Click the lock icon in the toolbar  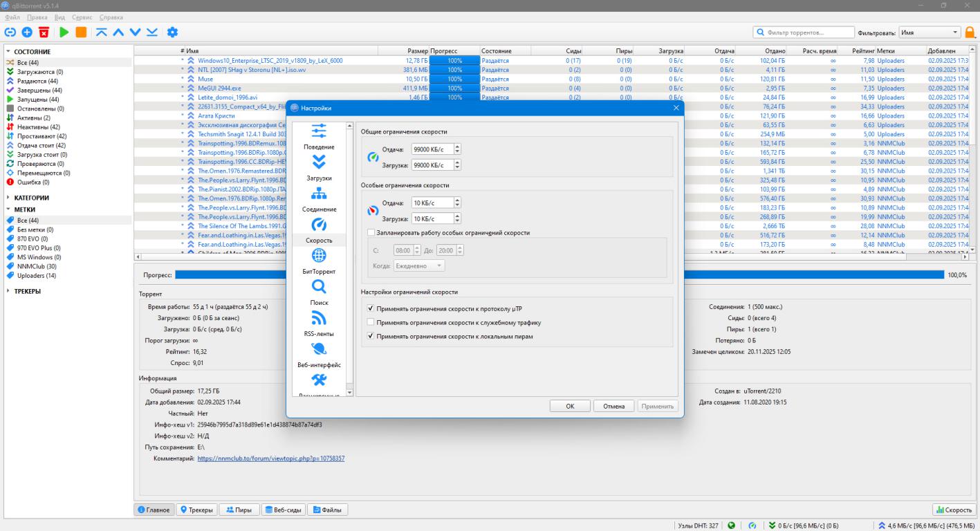(970, 32)
